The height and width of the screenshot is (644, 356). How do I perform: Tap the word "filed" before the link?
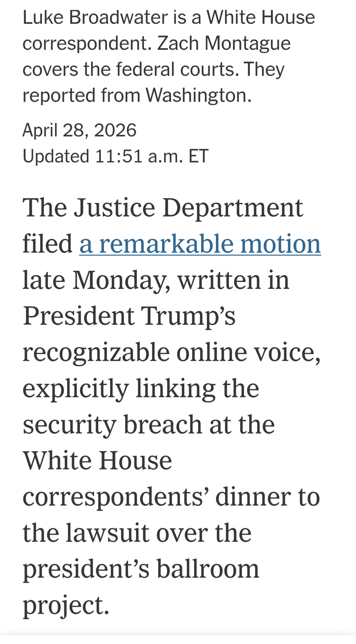pos(47,244)
